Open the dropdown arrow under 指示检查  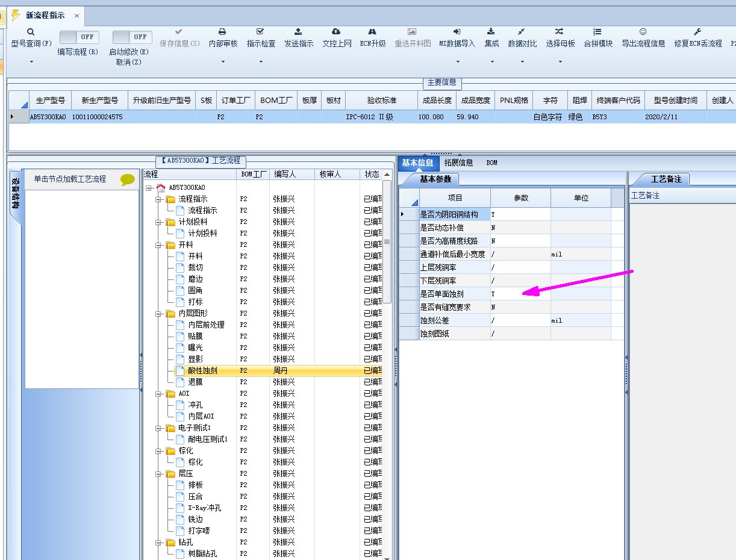260,62
